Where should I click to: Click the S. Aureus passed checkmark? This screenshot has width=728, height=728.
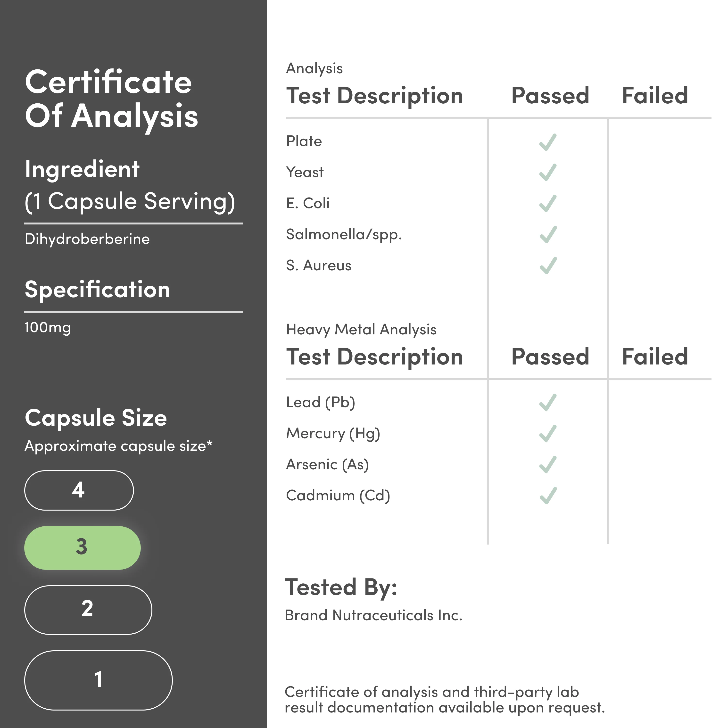click(547, 266)
